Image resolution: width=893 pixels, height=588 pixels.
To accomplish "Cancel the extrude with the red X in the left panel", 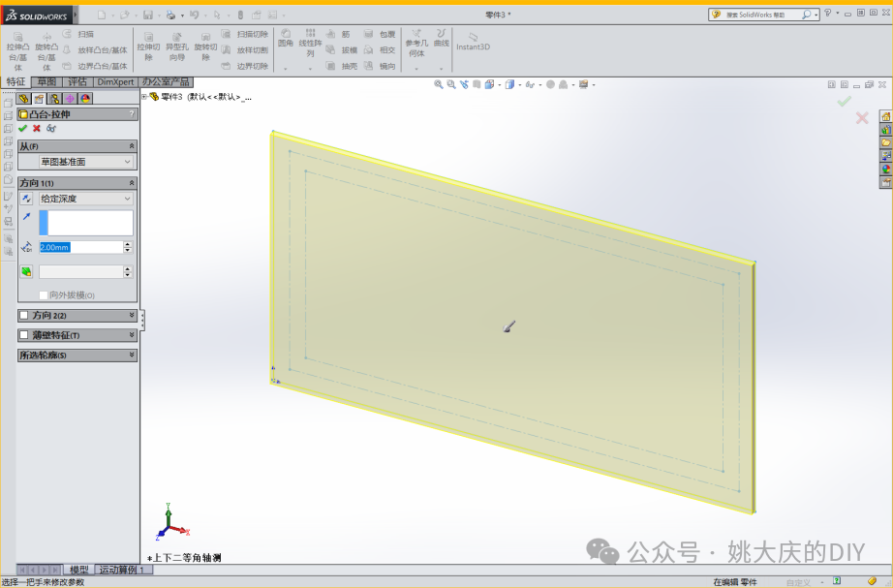I will click(x=37, y=128).
